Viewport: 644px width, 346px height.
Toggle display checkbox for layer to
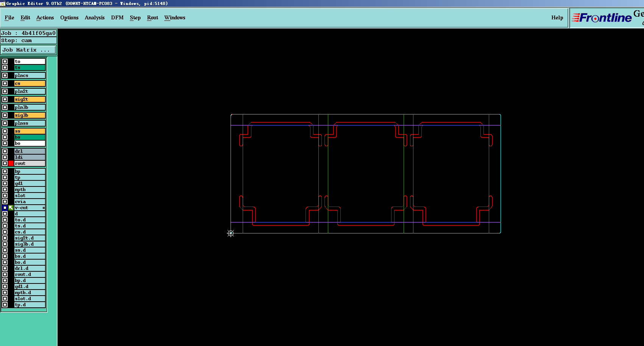click(5, 61)
